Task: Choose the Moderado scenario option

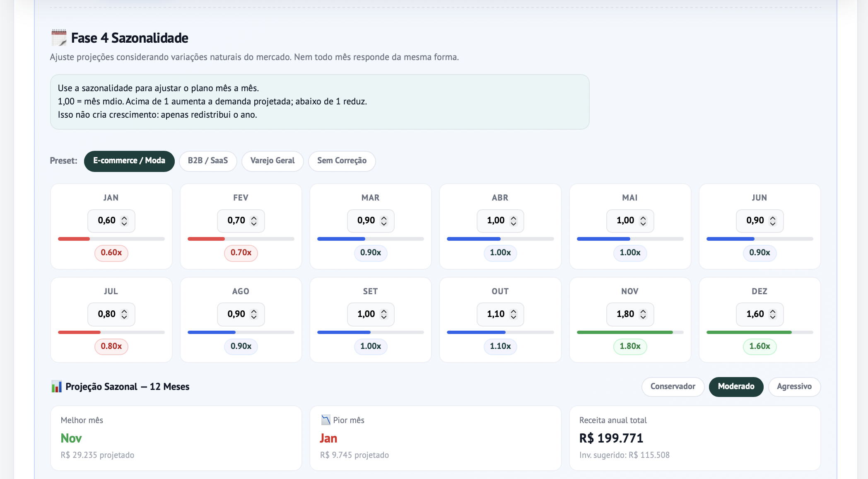Action: pos(736,387)
